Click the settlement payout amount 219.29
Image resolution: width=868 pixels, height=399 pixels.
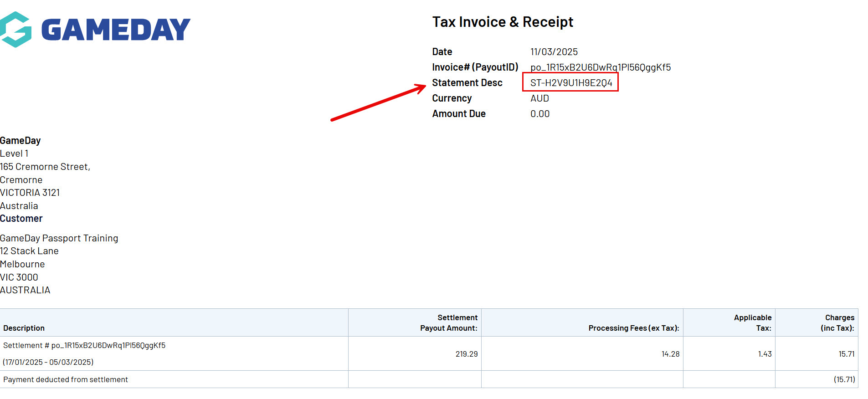pyautogui.click(x=467, y=354)
